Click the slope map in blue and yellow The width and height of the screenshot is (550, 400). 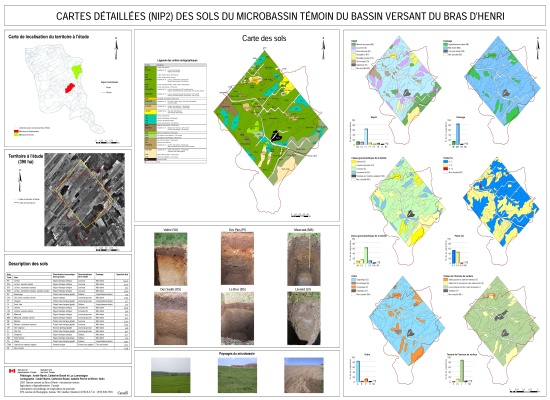[501, 202]
